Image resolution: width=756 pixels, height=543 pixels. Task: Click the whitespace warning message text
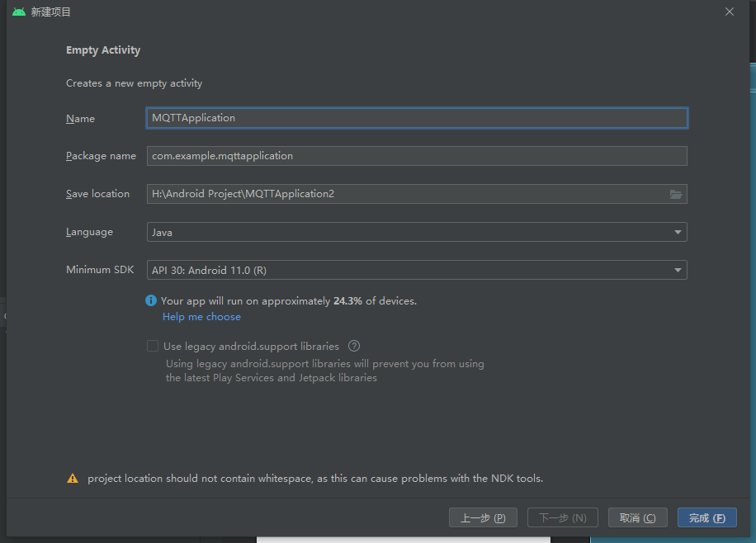pyautogui.click(x=315, y=479)
